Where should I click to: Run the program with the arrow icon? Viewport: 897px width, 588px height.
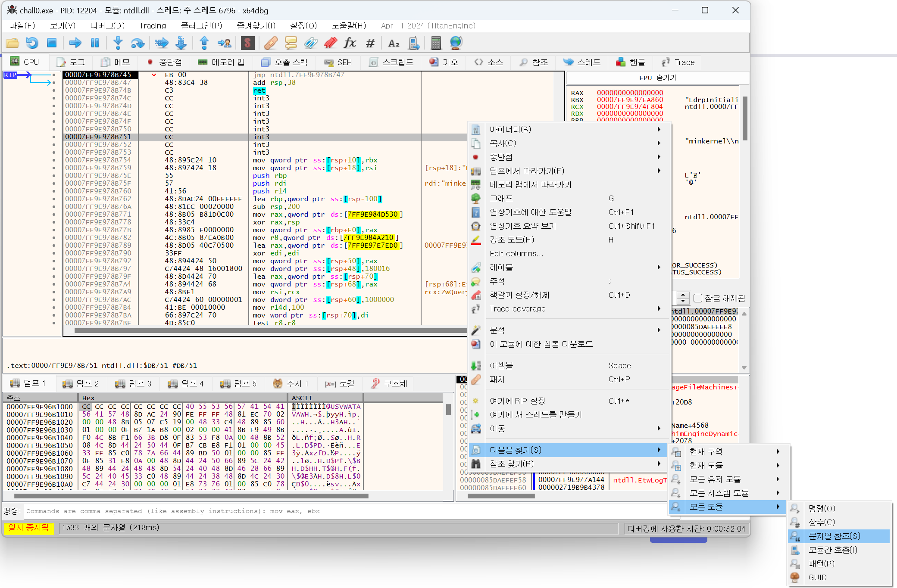click(75, 43)
